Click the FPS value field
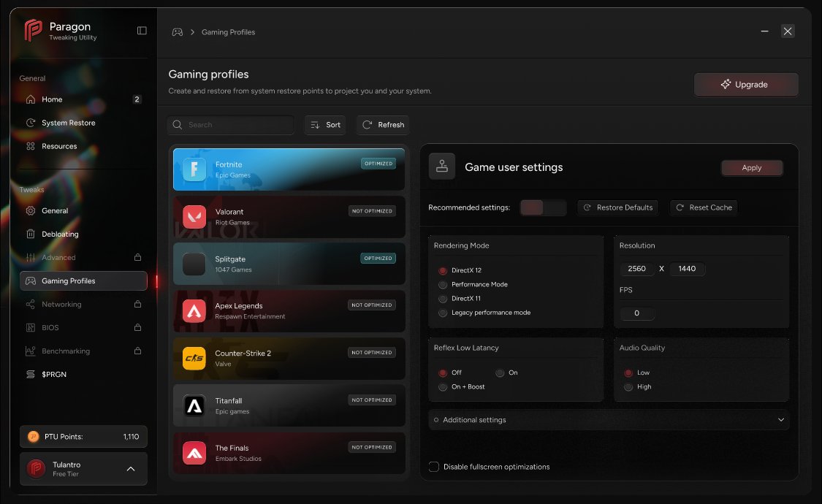Image resolution: width=822 pixels, height=504 pixels. tap(637, 313)
